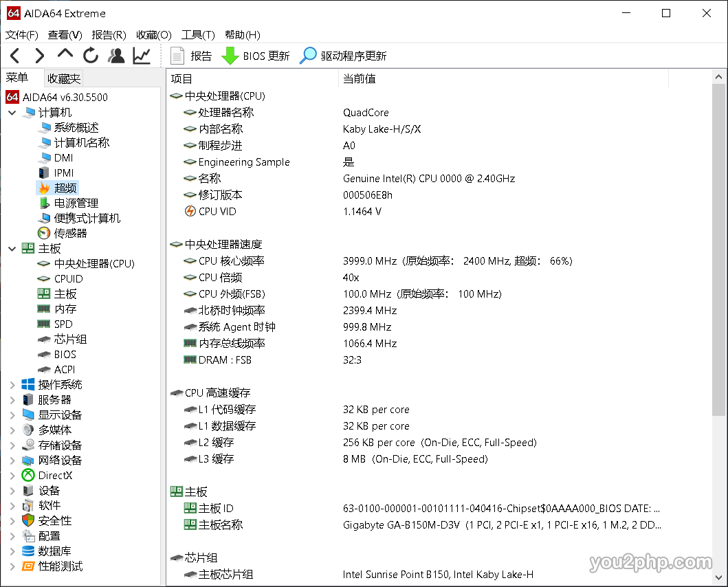This screenshot has height=587, width=728.
Task: Expand the DirectX tree node
Action: 12,476
